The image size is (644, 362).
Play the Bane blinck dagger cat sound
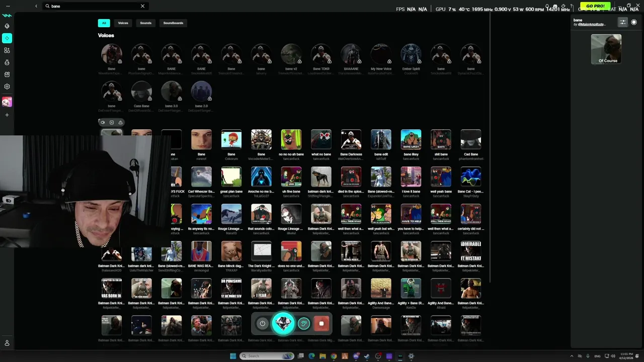(231, 251)
